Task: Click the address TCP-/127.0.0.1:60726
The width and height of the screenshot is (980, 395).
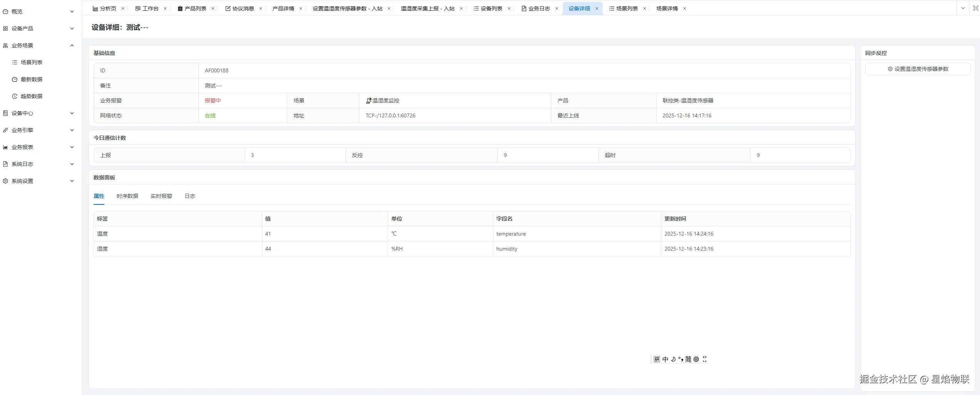Action: point(390,115)
